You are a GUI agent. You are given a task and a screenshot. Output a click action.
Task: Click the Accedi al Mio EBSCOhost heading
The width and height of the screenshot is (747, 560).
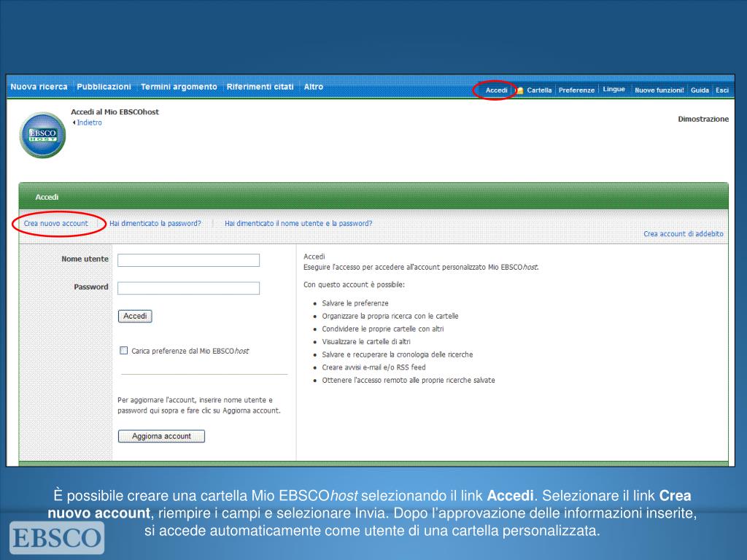[x=115, y=112]
